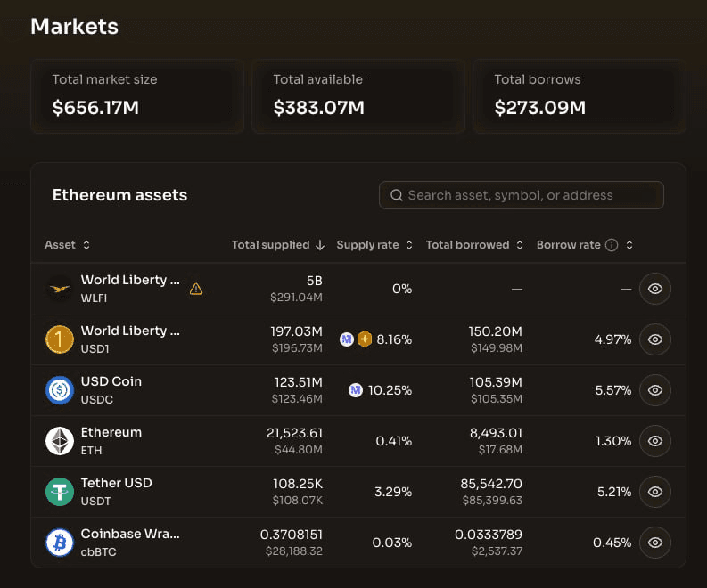Click the 105.39M total borrowed for USDC
The height and width of the screenshot is (588, 707).
coord(496,382)
